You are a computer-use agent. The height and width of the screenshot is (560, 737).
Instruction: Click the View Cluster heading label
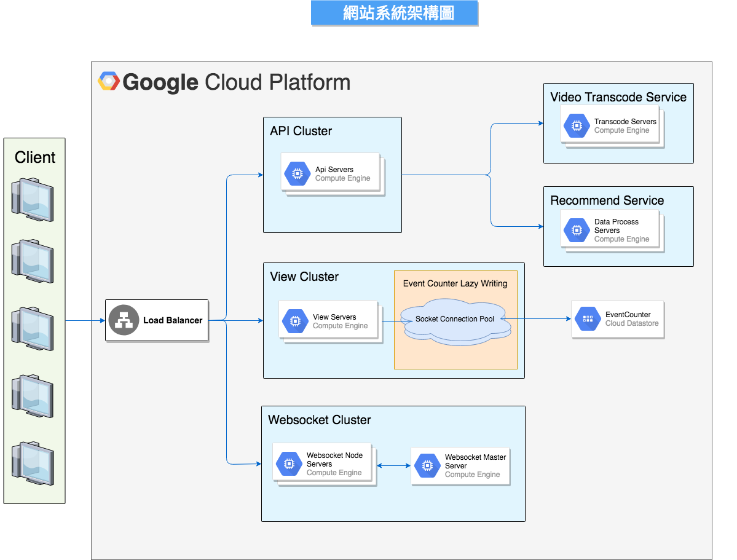[x=304, y=277]
